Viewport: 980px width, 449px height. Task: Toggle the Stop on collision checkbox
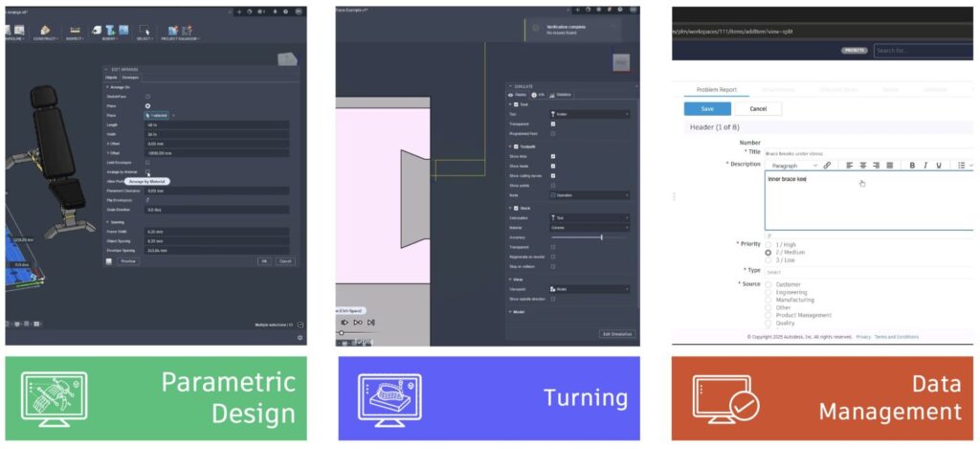coord(553,266)
